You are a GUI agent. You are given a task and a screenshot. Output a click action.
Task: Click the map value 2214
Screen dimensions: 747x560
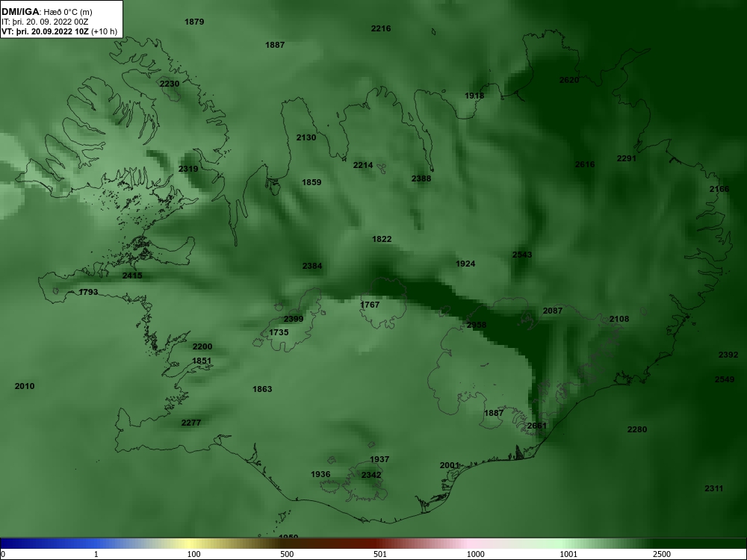click(x=362, y=165)
